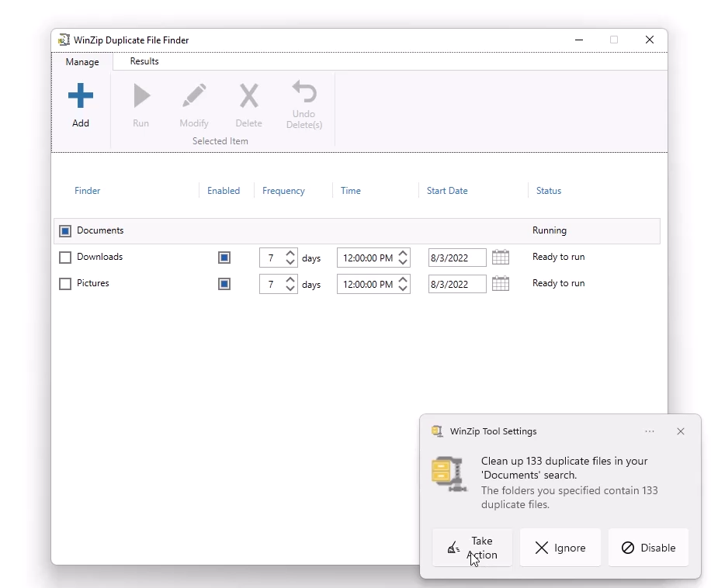Increase the Downloads time with up arrow
This screenshot has width=711, height=588.
click(x=403, y=253)
